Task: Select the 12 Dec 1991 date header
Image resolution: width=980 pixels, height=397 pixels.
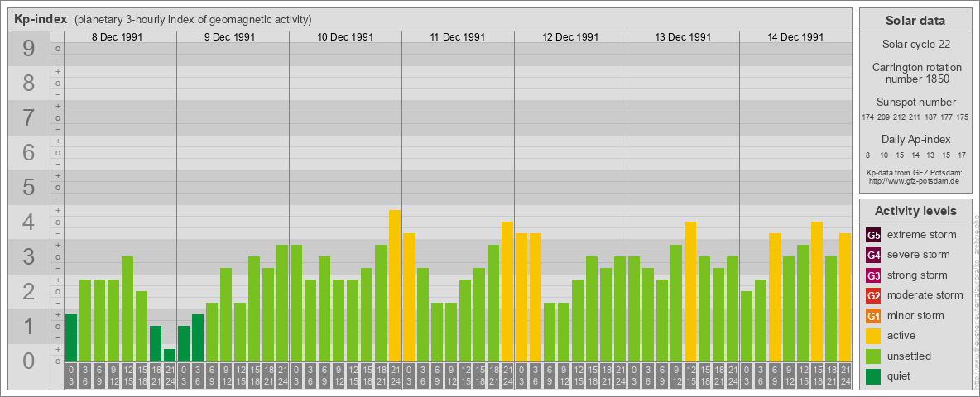Action: [570, 37]
